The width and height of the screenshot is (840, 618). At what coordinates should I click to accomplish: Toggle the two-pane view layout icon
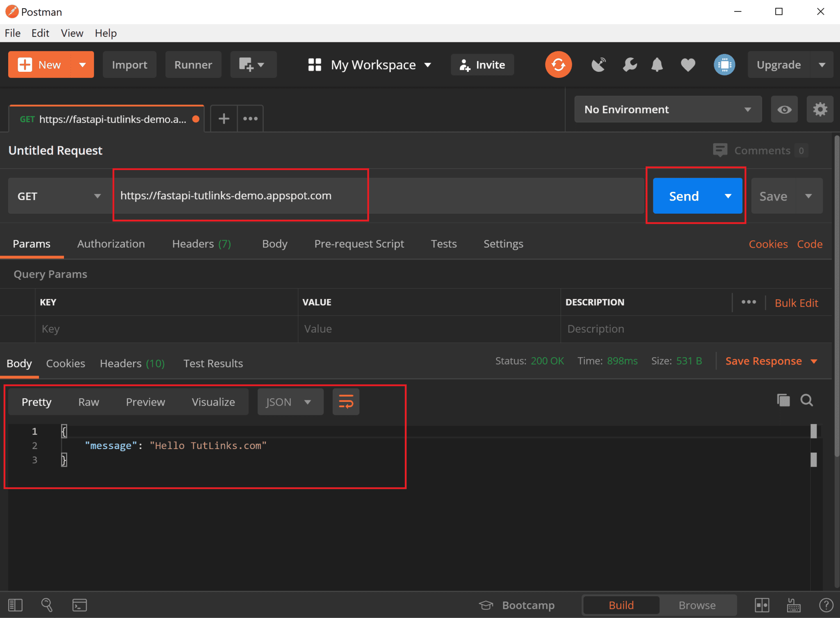pyautogui.click(x=762, y=605)
